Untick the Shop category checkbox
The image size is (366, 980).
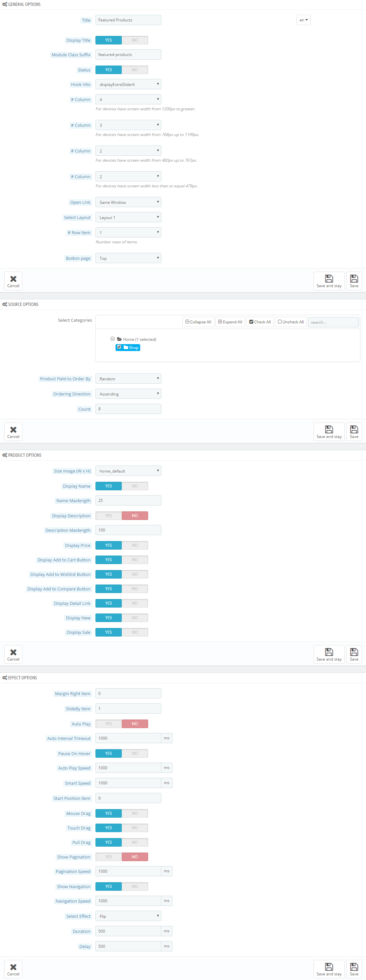click(x=119, y=347)
